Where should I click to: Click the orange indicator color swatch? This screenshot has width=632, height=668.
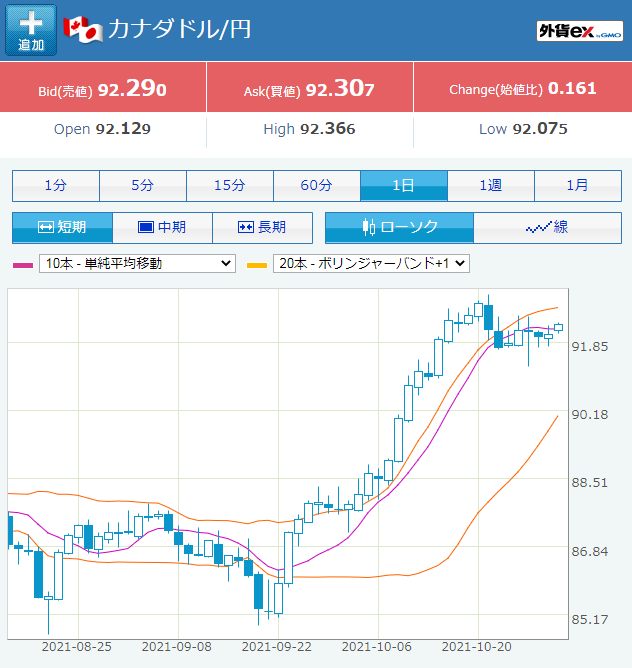pyautogui.click(x=257, y=265)
